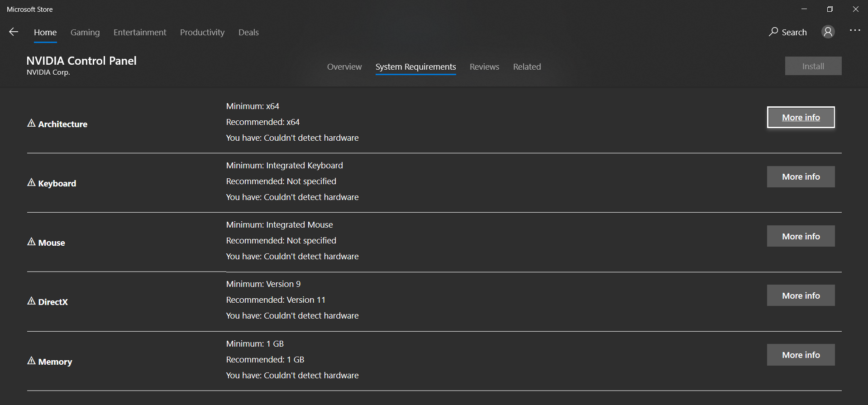The image size is (868, 405).
Task: Open the Productivity section
Action: (x=202, y=33)
